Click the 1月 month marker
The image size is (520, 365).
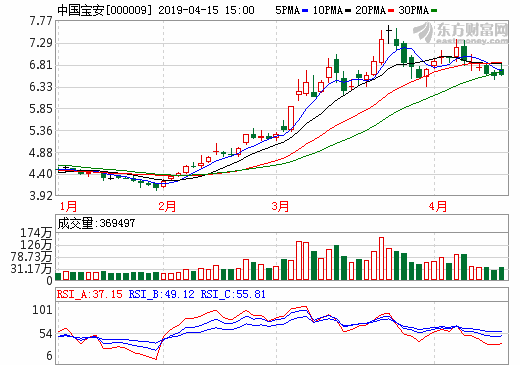click(x=68, y=206)
